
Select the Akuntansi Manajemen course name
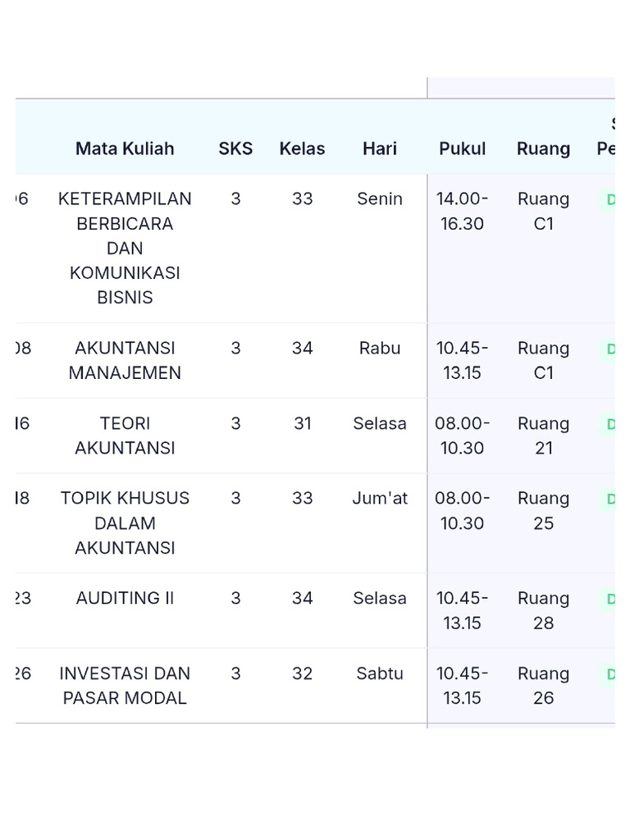125,360
